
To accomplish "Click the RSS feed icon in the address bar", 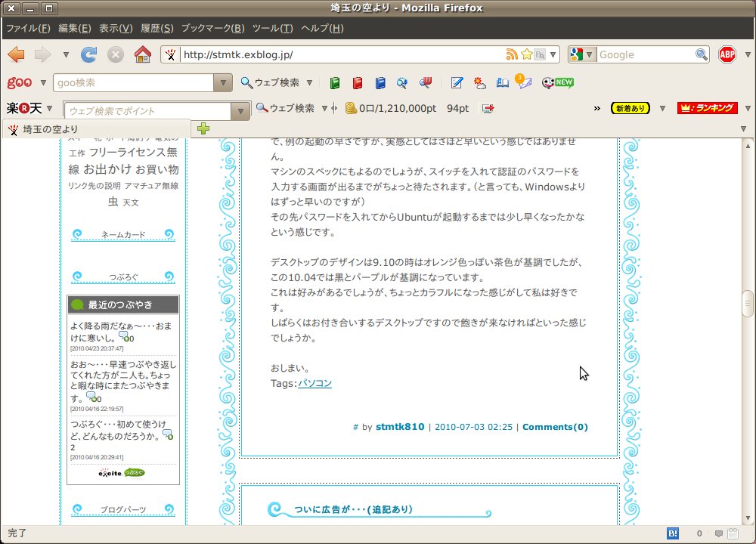I will 512,54.
